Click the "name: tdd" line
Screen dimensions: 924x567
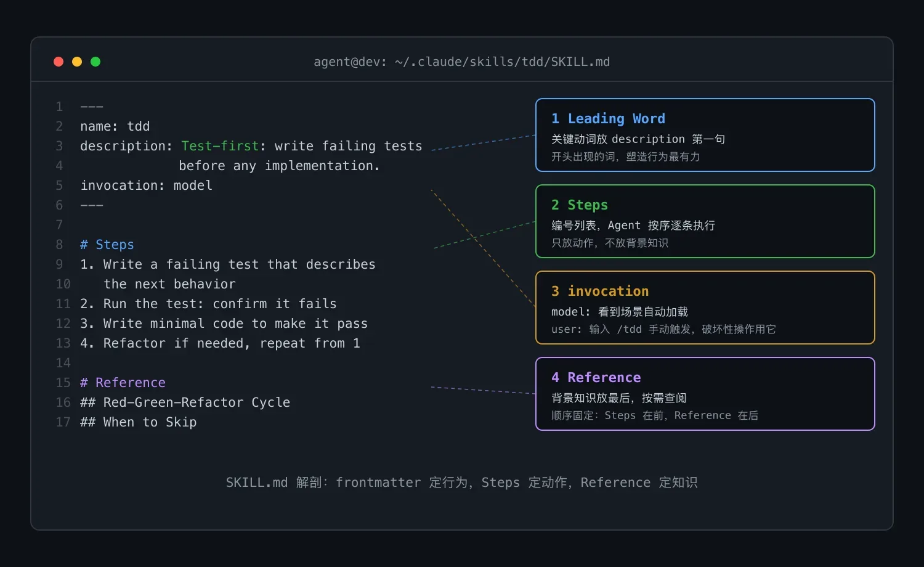click(115, 126)
